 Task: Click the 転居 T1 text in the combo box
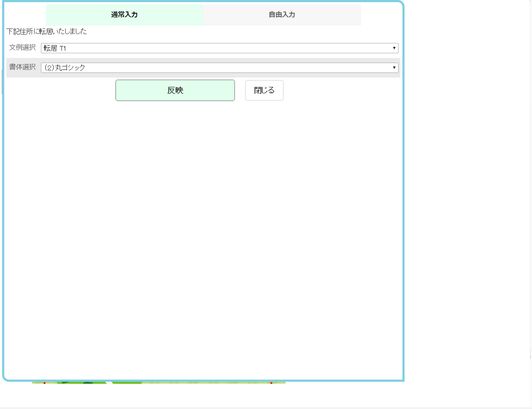[x=55, y=49]
